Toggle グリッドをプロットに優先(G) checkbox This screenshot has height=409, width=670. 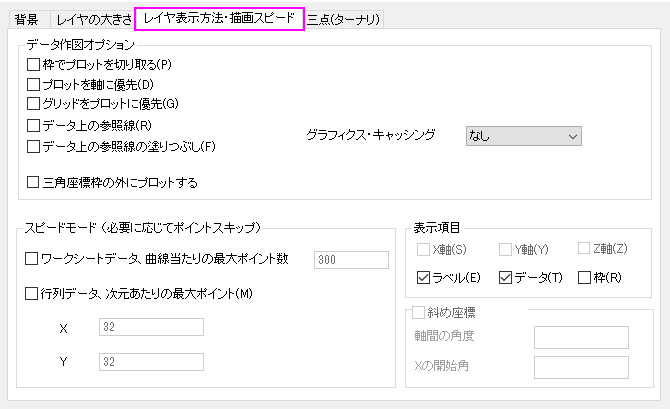pos(33,104)
